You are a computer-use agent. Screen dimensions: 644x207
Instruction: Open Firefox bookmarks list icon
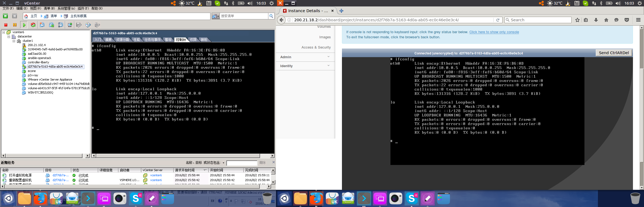(586, 20)
